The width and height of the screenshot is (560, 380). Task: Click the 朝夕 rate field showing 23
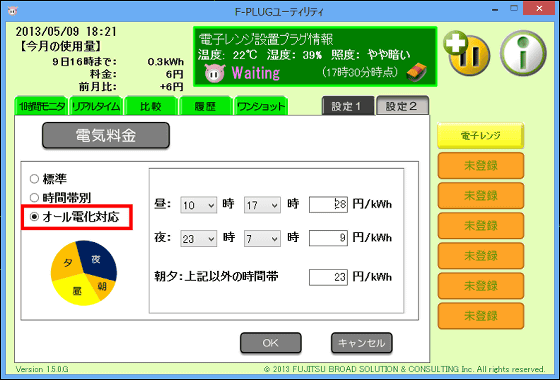pos(328,277)
